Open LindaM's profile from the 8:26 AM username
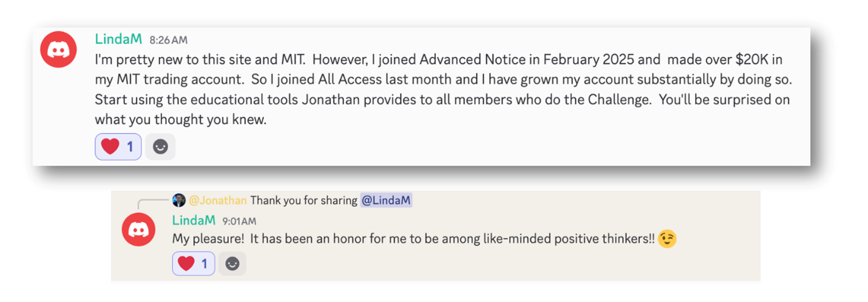This screenshot has width=868, height=302. point(118,39)
